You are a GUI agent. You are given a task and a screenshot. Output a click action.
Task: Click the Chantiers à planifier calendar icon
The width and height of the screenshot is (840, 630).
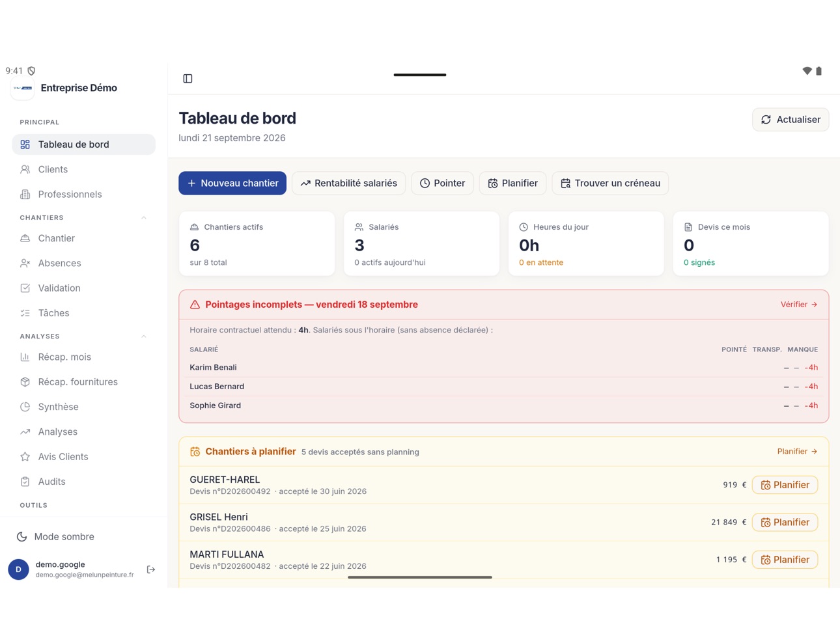pos(195,452)
